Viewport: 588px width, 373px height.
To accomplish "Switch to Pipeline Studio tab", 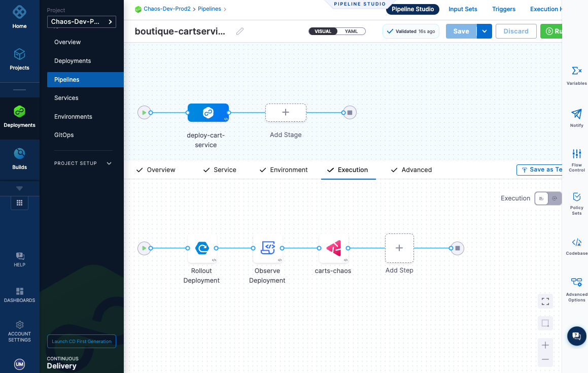I will (412, 9).
